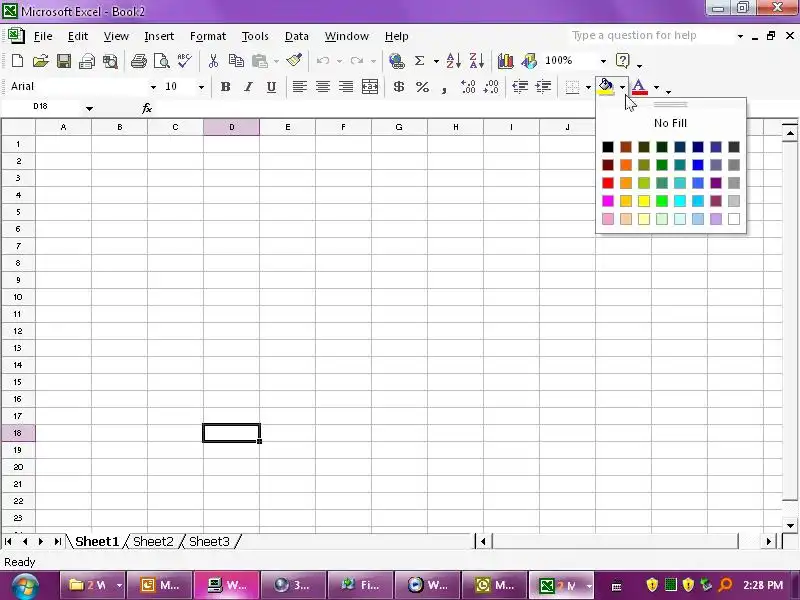Toggle Underline formatting
This screenshot has height=600, width=800.
point(271,87)
